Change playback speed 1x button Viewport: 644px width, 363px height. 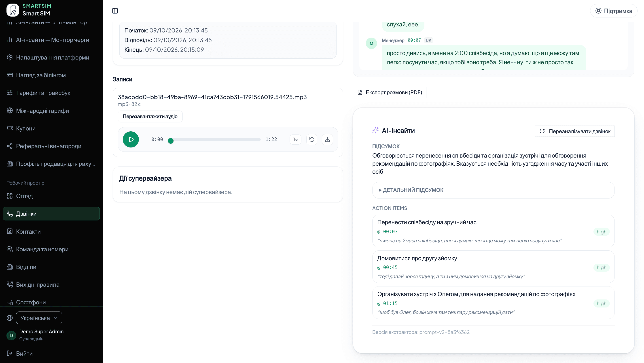pyautogui.click(x=295, y=139)
